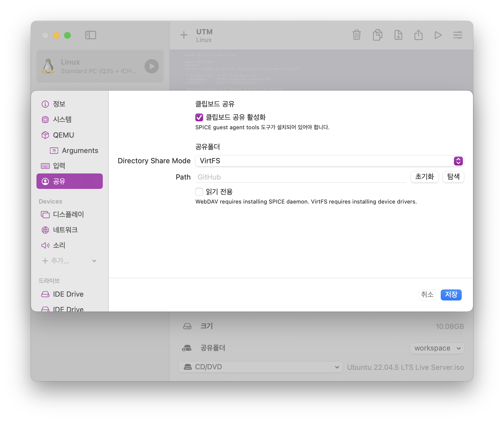Click the 저장 save button

[x=451, y=295]
